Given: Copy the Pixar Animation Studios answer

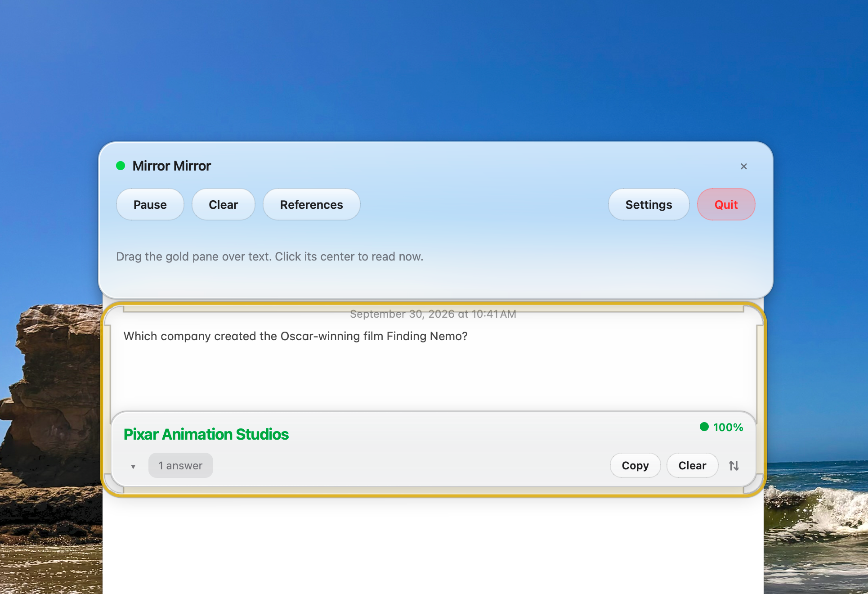Looking at the screenshot, I should point(635,465).
